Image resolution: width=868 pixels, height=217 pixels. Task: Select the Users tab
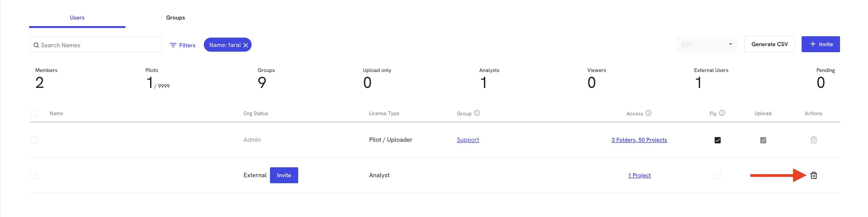77,18
